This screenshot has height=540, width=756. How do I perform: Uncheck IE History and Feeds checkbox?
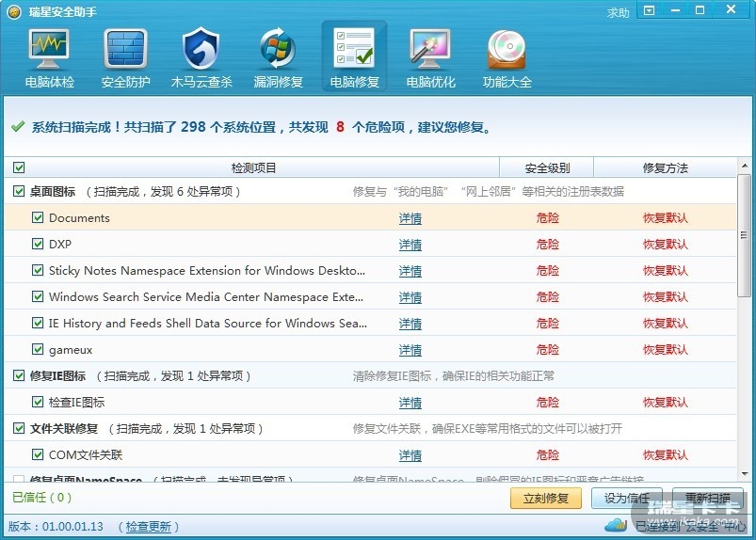coord(38,323)
